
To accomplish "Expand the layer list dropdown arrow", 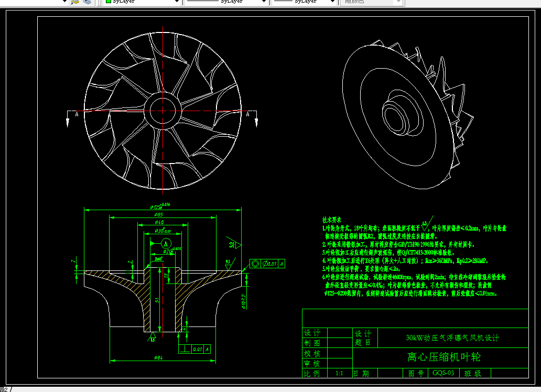I will click(64, 2).
